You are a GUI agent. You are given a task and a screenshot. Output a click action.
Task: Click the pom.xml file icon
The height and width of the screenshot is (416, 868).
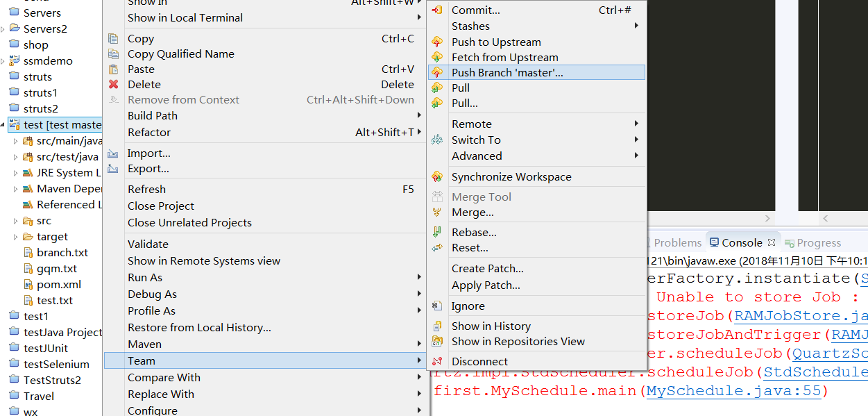point(28,285)
